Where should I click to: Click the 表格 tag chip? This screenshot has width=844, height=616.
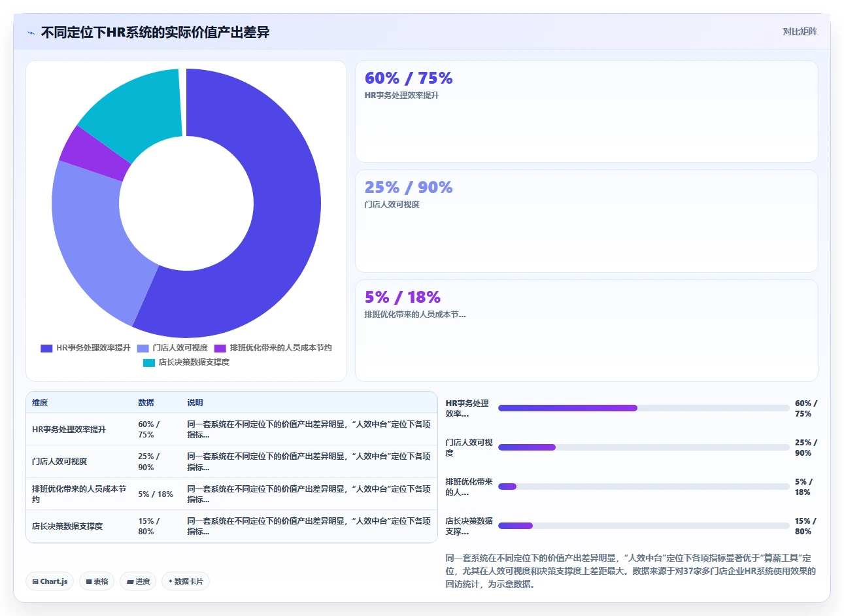97,581
